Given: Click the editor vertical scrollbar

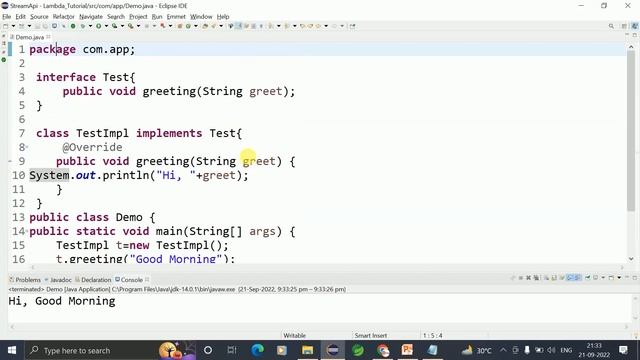Looking at the screenshot, I should coord(631,131).
